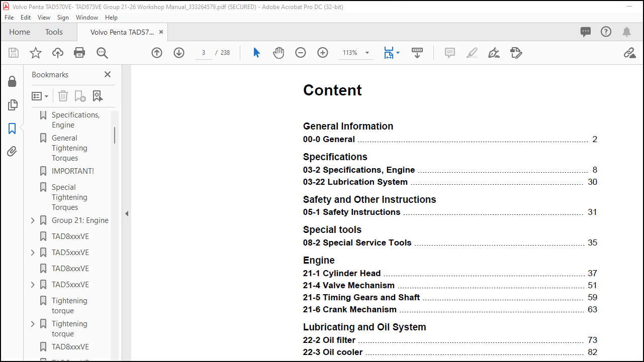The height and width of the screenshot is (362, 644).
Task: Open the View menu
Action: coord(44,17)
